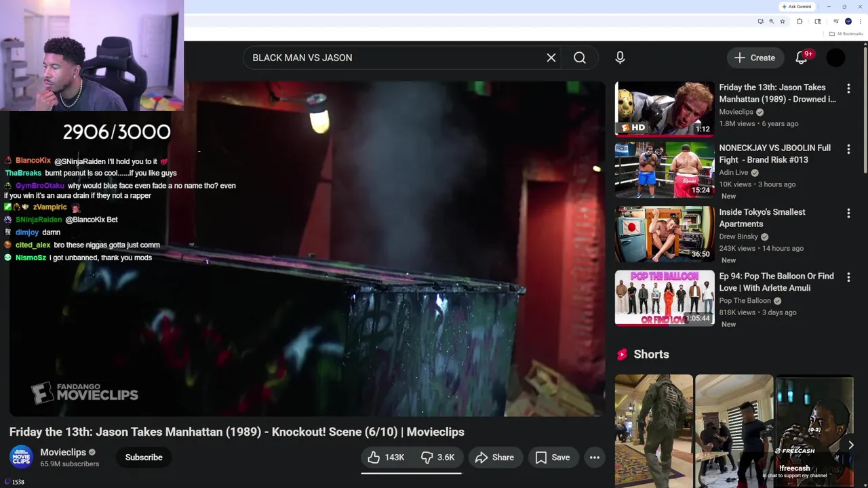The height and width of the screenshot is (488, 868).
Task: Select dimjoy's damn chat message
Action: [x=32, y=232]
